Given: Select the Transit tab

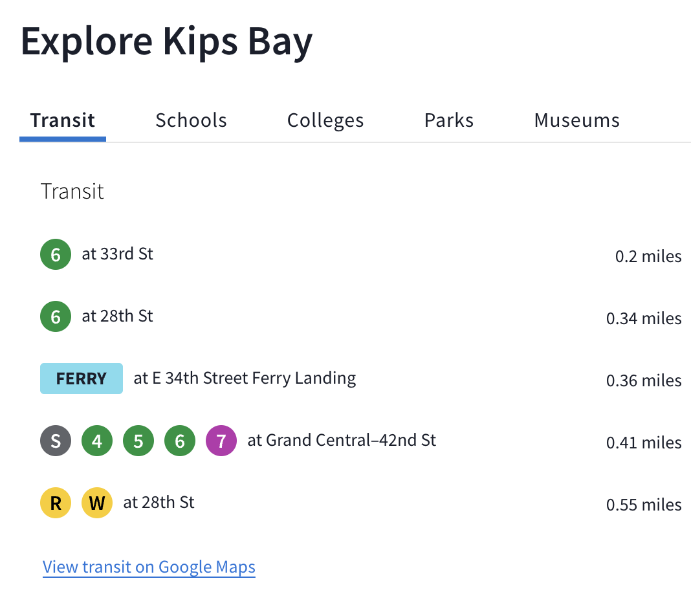Looking at the screenshot, I should (63, 120).
